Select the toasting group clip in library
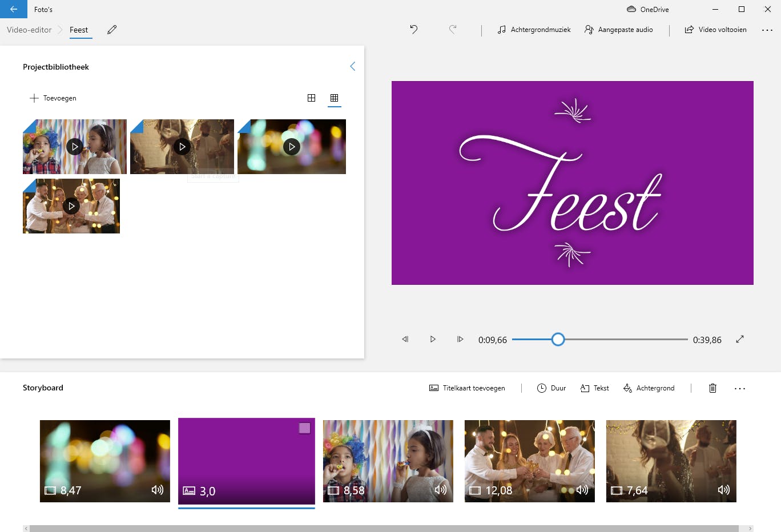This screenshot has height=532, width=781. click(71, 206)
